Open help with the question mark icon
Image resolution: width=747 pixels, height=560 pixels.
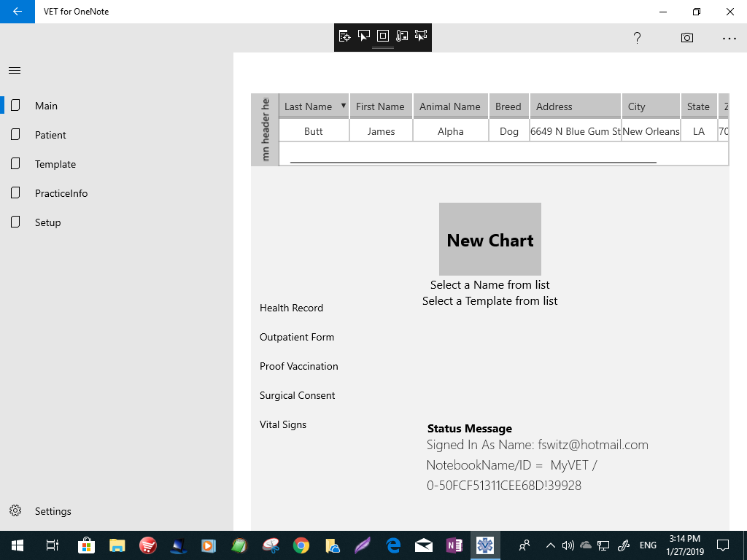coord(637,38)
